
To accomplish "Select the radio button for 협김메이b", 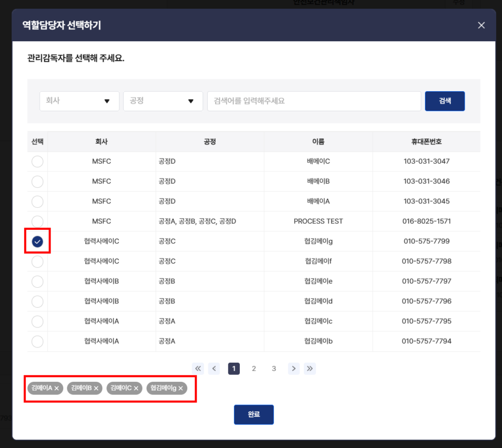I will 37,342.
